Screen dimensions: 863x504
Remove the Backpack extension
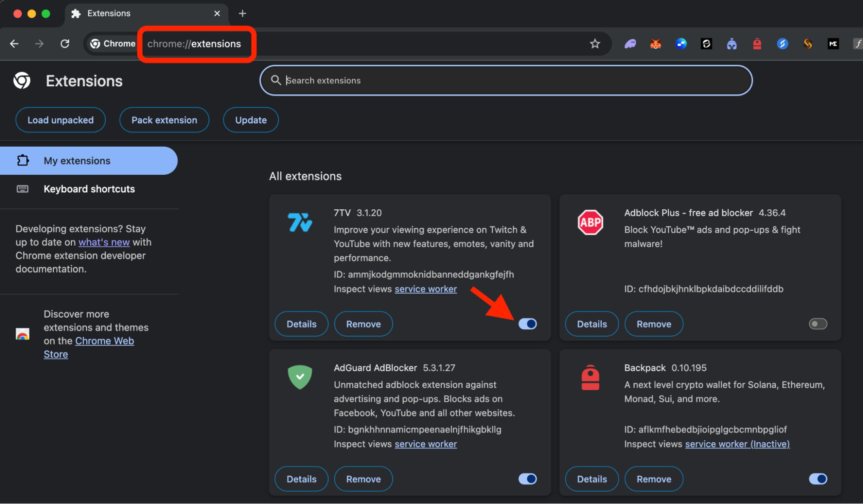[654, 479]
